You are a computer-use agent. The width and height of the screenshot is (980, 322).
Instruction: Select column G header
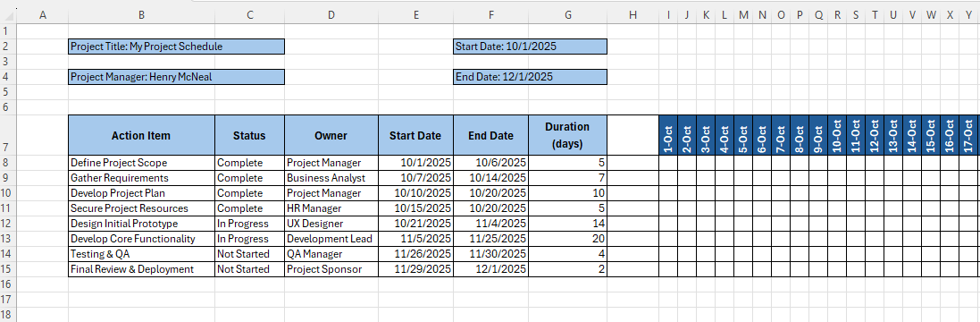coord(567,15)
